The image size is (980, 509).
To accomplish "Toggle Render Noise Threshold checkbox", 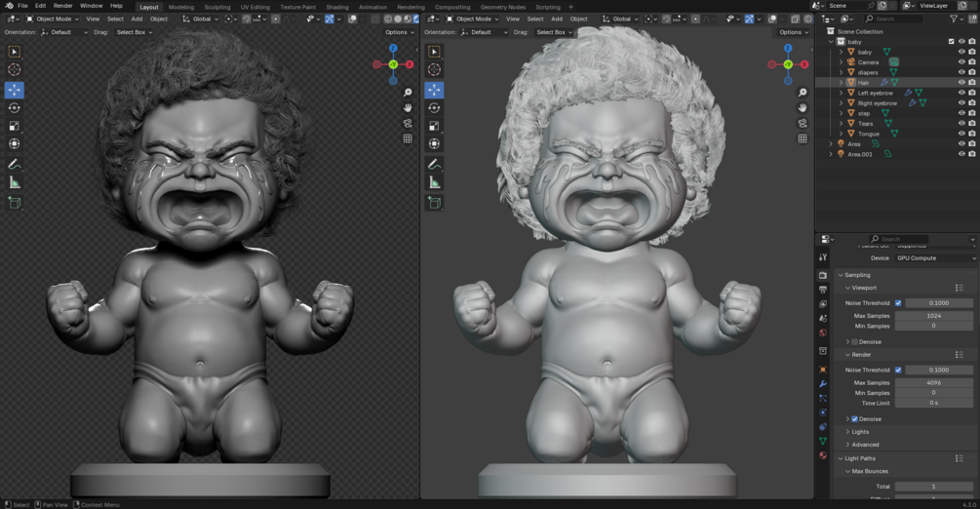I will coord(898,370).
